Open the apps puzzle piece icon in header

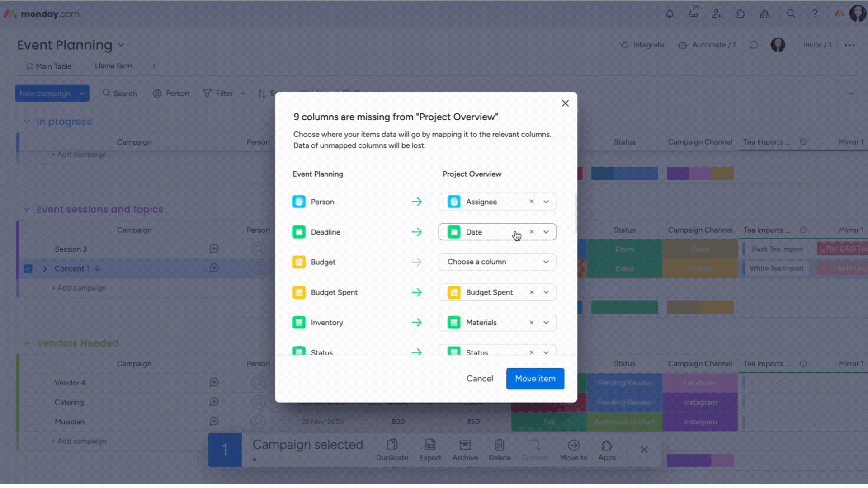point(741,14)
